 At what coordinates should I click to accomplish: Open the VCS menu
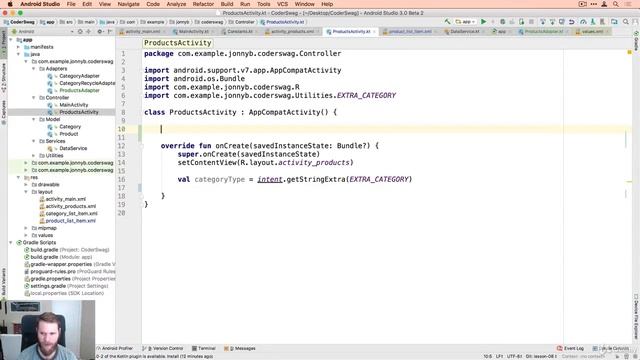pyautogui.click(x=282, y=4)
